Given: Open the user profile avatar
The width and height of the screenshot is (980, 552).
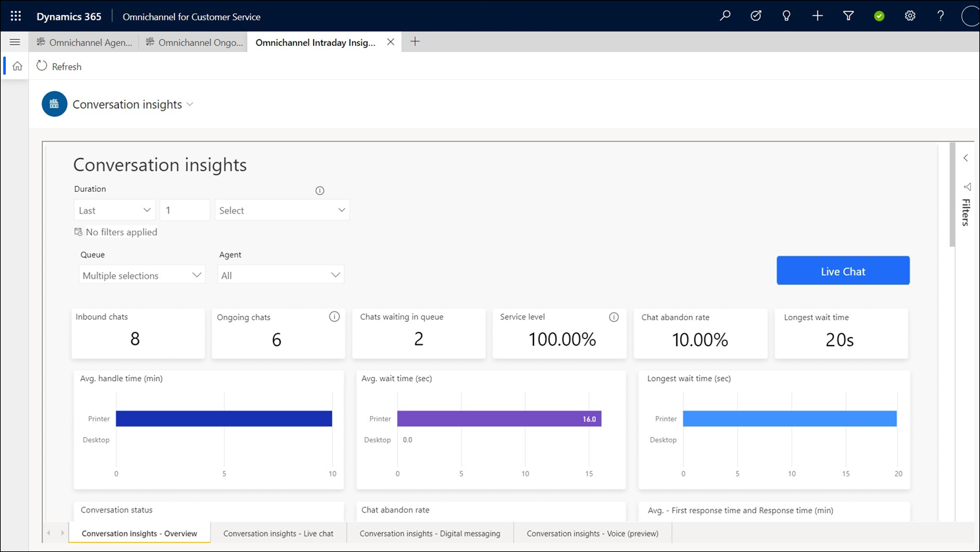Looking at the screenshot, I should click(971, 16).
